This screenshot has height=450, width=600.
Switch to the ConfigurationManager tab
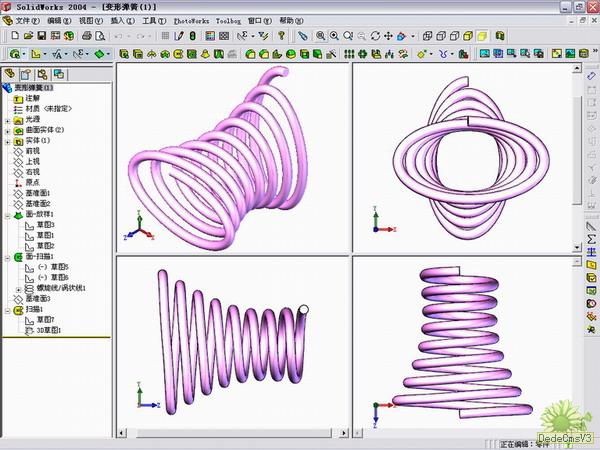tap(42, 73)
